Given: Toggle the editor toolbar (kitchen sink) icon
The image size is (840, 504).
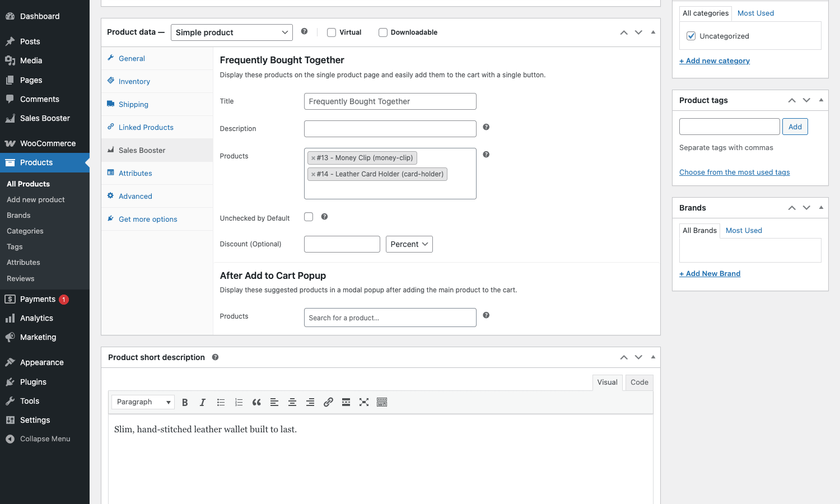Looking at the screenshot, I should click(382, 402).
